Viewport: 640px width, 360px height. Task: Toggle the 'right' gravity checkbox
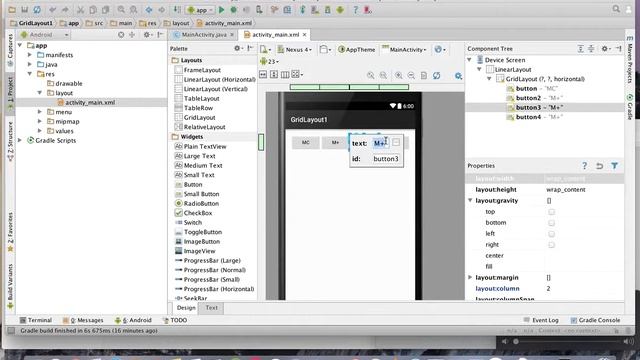(x=551, y=245)
